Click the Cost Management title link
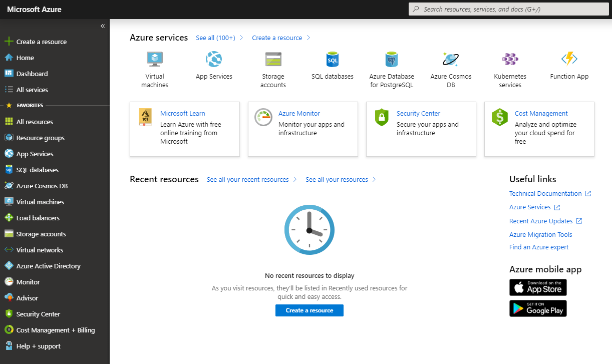The height and width of the screenshot is (364, 612). coord(541,114)
